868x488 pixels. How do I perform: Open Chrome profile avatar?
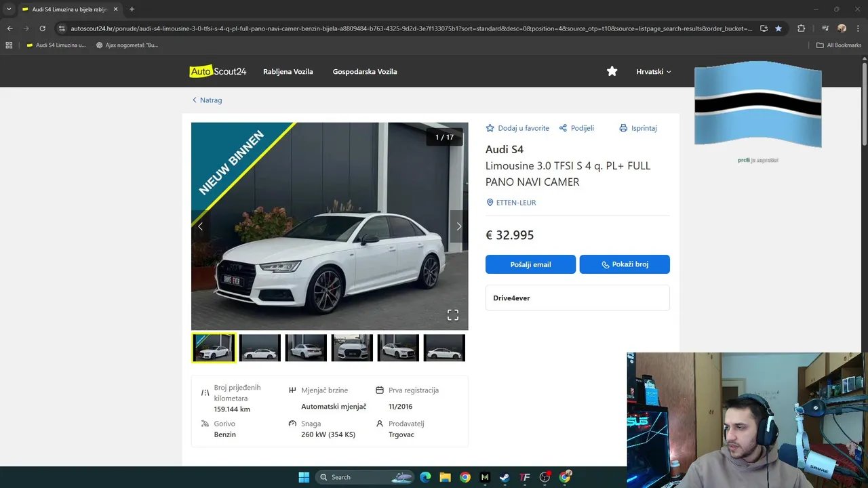click(842, 28)
